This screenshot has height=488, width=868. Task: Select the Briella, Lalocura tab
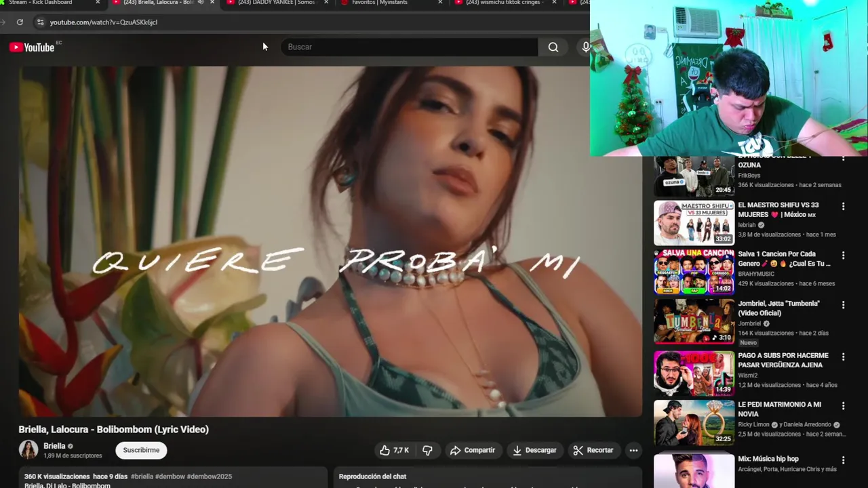pos(159,3)
